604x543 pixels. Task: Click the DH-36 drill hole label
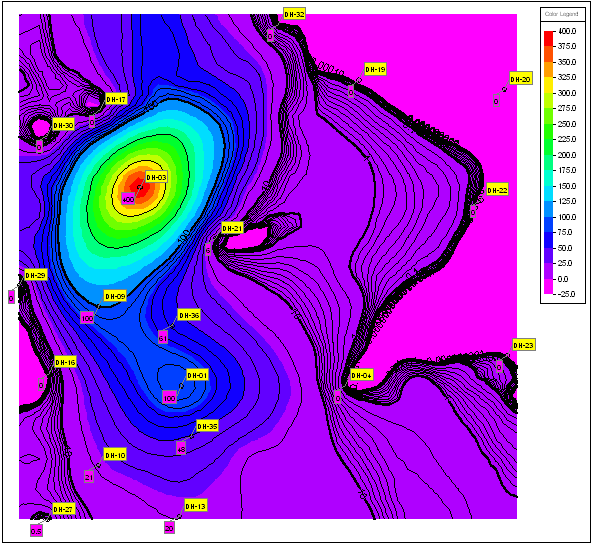click(189, 315)
